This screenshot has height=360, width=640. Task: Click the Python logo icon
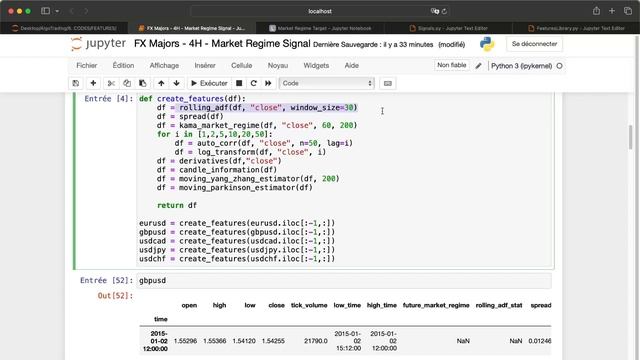click(487, 44)
